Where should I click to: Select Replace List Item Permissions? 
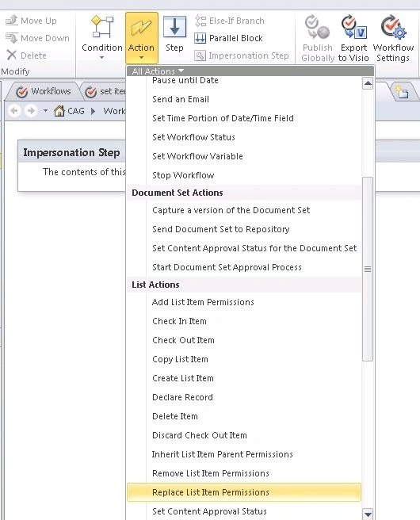(244, 492)
